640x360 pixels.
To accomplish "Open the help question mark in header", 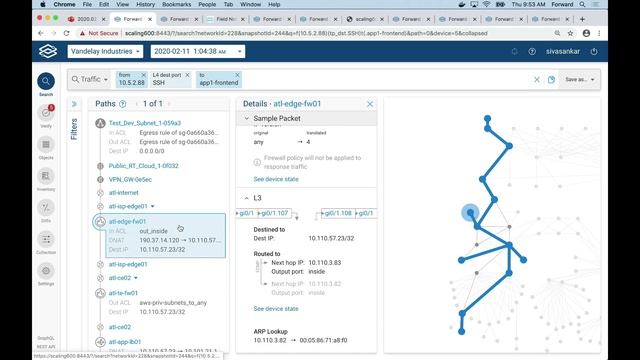I will [532, 51].
